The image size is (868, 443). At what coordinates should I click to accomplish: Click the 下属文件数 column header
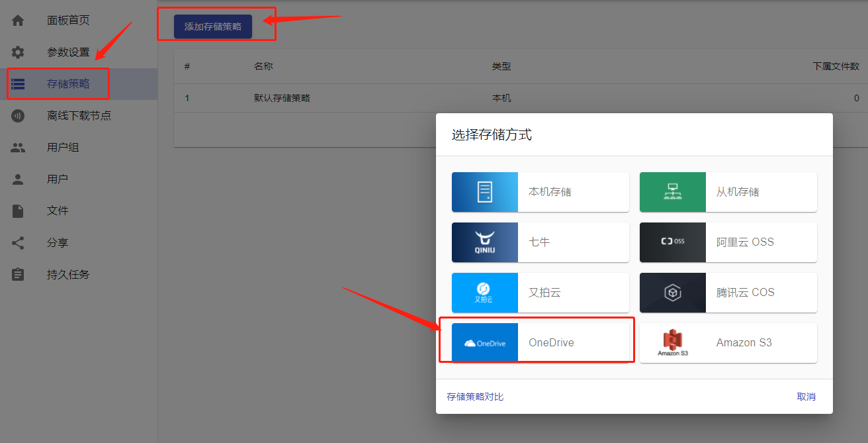point(836,66)
